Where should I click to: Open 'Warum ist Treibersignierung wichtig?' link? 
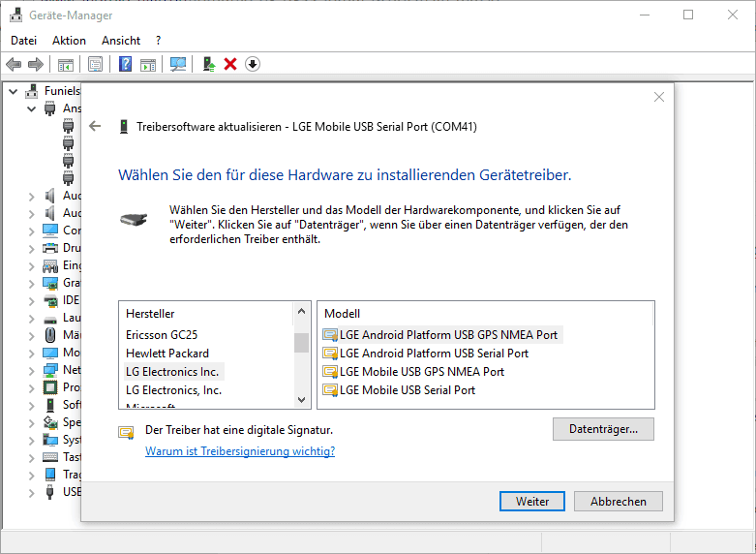point(240,451)
